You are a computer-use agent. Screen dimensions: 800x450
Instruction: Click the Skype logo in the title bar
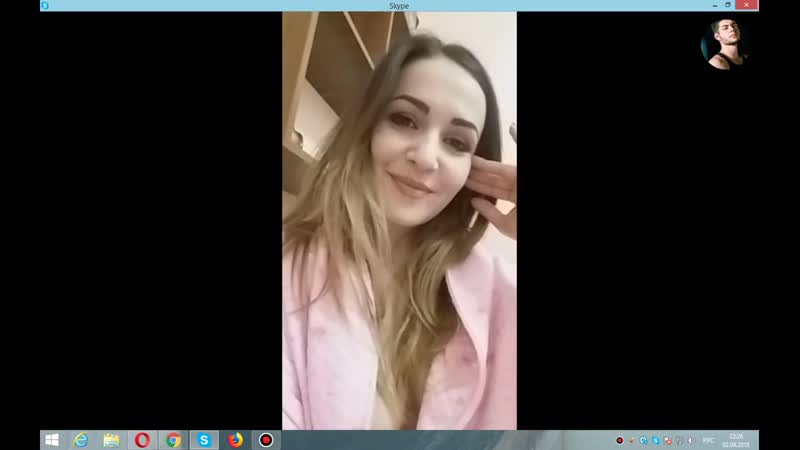click(x=44, y=6)
